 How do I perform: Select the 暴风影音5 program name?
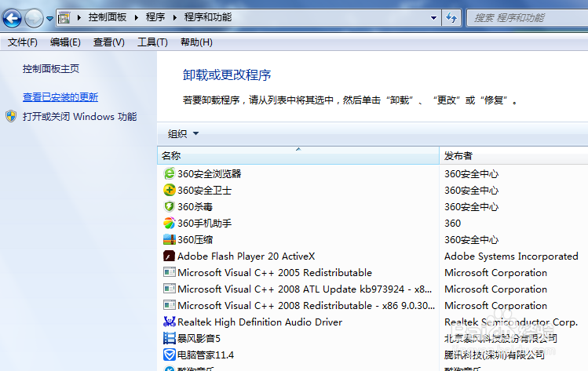pos(199,339)
